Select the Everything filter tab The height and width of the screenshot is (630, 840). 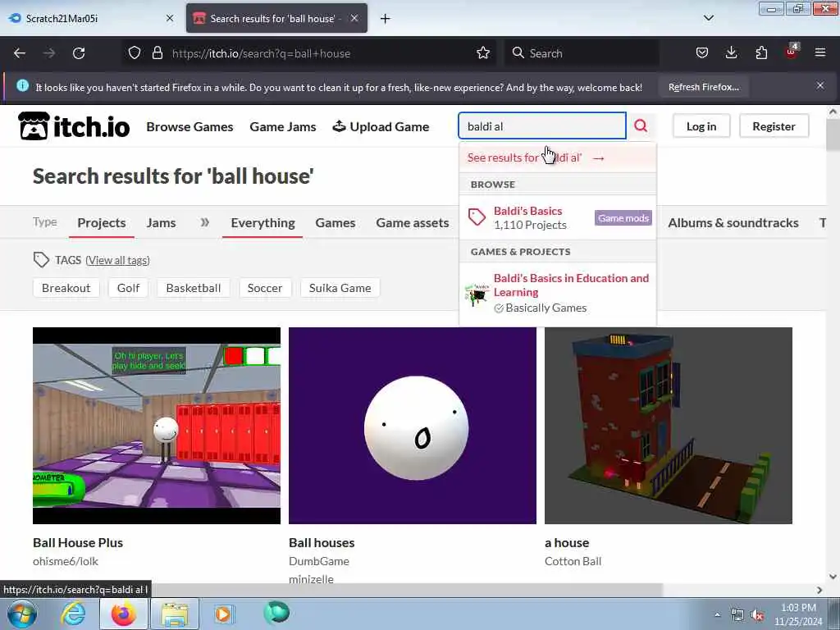262,223
